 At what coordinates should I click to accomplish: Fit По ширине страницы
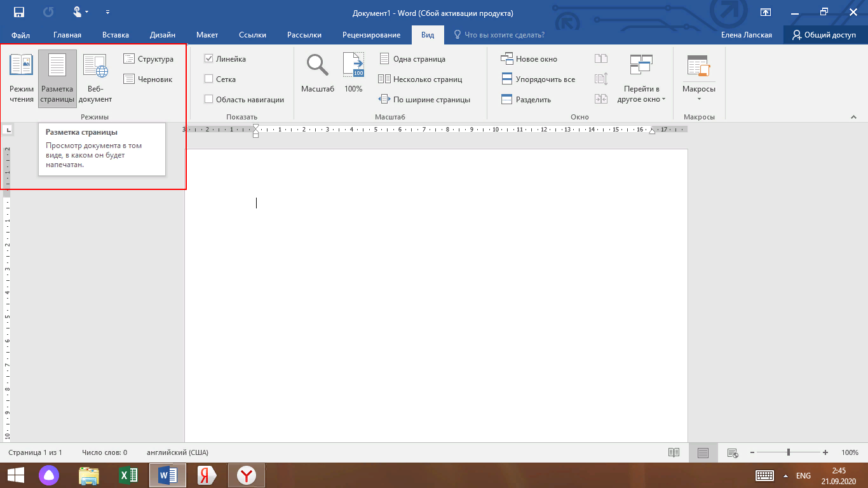pyautogui.click(x=424, y=100)
